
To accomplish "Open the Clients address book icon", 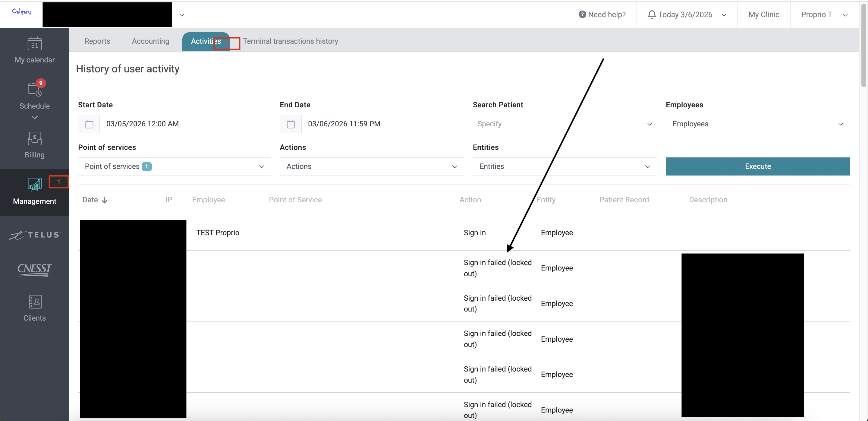I will [34, 302].
